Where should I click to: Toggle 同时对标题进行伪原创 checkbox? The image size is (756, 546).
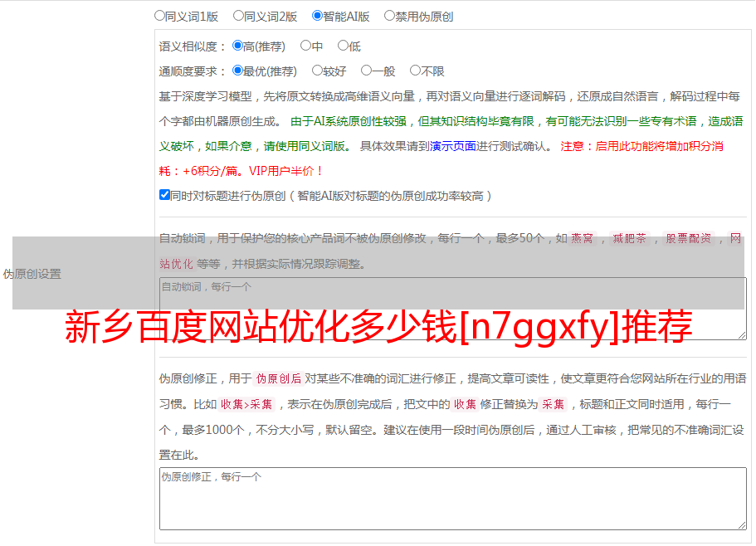(x=164, y=195)
